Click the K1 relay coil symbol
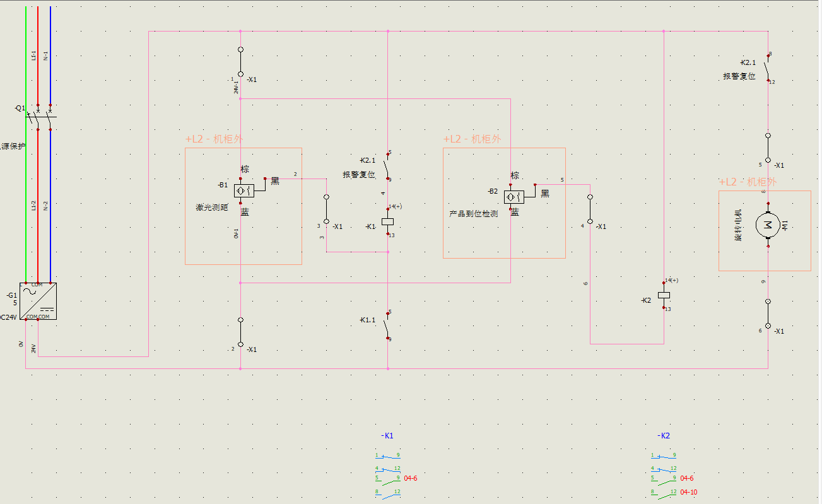Viewport: 822px width, 504px height. 388,222
